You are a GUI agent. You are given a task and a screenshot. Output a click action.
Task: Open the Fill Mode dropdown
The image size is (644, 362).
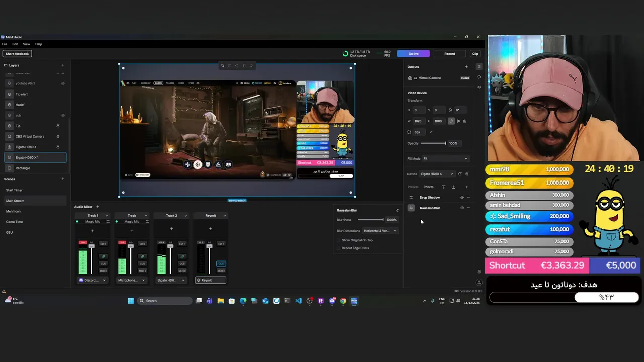pos(445,159)
